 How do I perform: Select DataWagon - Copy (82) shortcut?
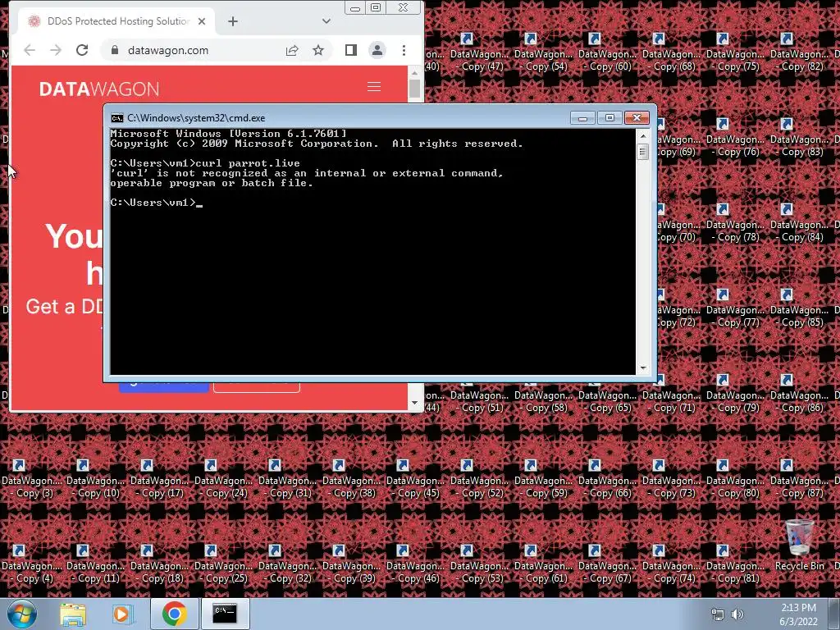799,52
